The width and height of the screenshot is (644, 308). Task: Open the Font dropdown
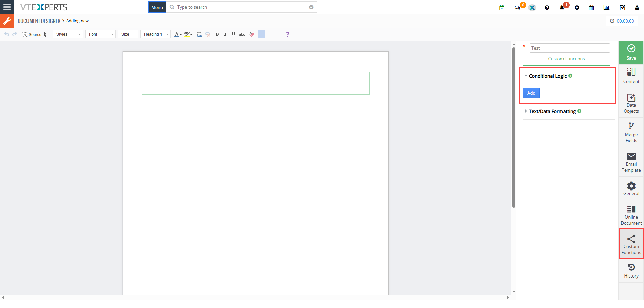point(101,34)
